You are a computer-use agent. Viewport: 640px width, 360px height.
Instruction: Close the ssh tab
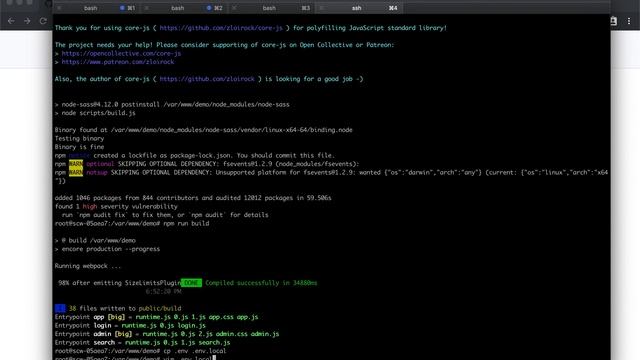[x=322, y=8]
